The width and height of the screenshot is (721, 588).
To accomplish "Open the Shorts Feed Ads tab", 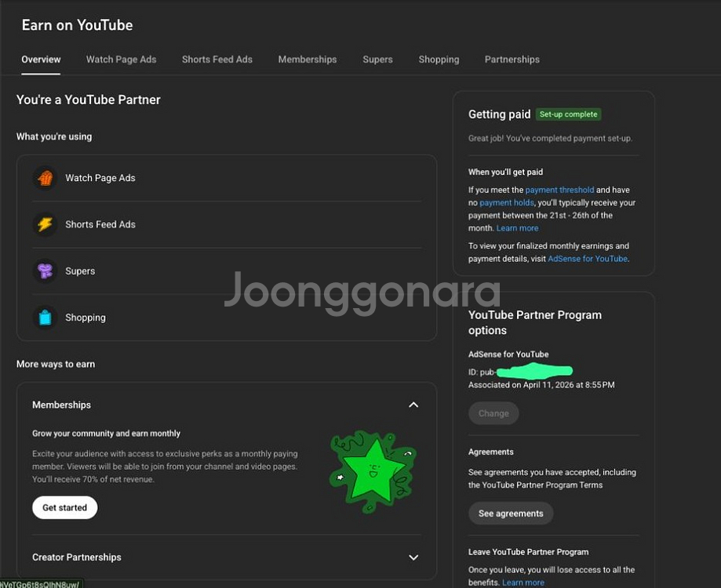I will pos(217,60).
